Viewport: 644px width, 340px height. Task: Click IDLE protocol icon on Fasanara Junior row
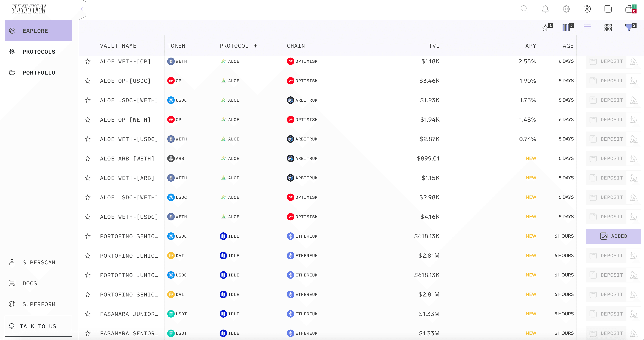(223, 314)
